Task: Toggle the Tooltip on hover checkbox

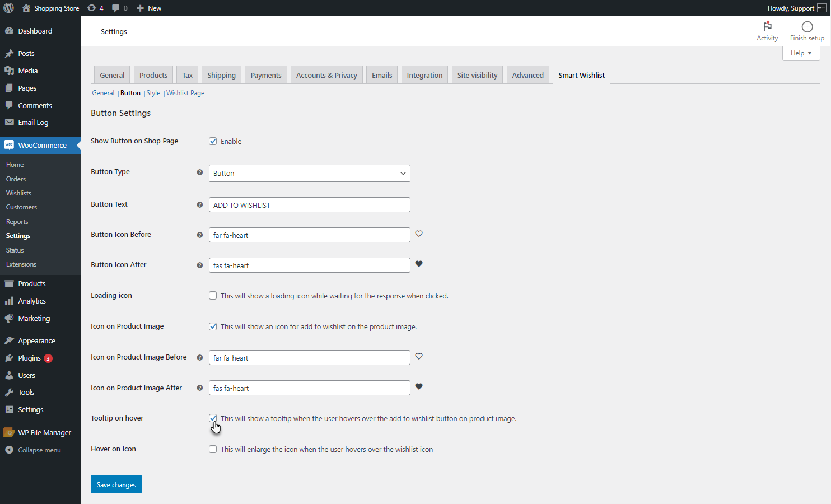Action: (213, 418)
